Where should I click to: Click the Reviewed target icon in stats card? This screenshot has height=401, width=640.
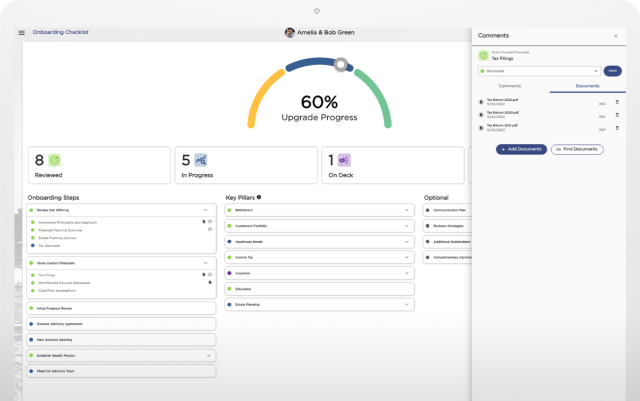tap(54, 160)
